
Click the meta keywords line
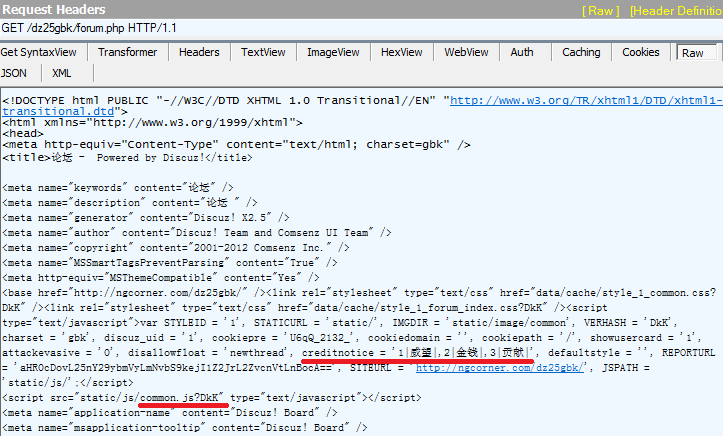tap(118, 188)
